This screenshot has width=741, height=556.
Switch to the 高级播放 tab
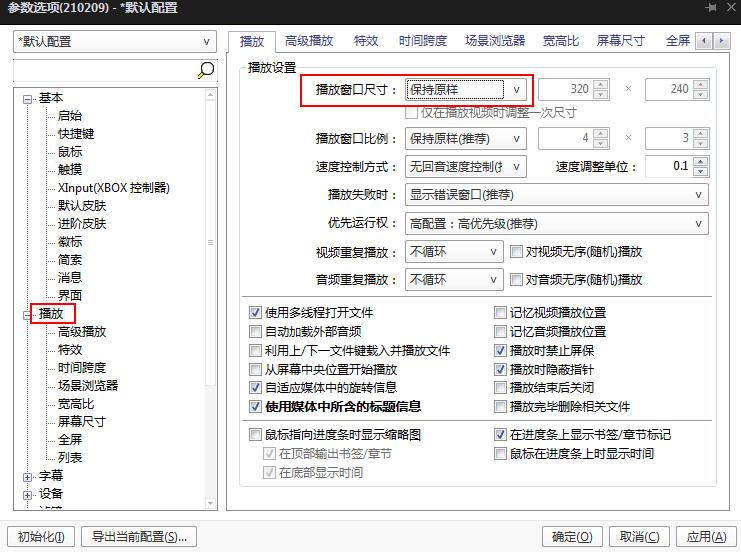click(309, 41)
